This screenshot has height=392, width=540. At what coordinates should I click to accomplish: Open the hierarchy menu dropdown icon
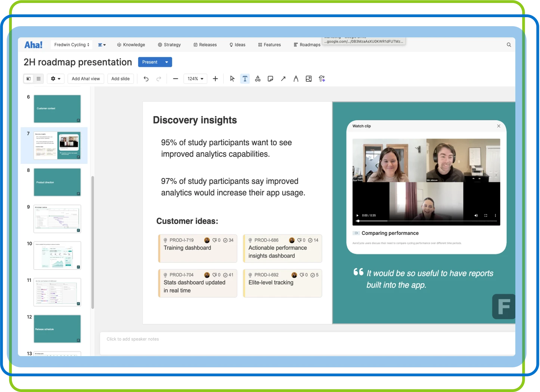[x=102, y=45]
